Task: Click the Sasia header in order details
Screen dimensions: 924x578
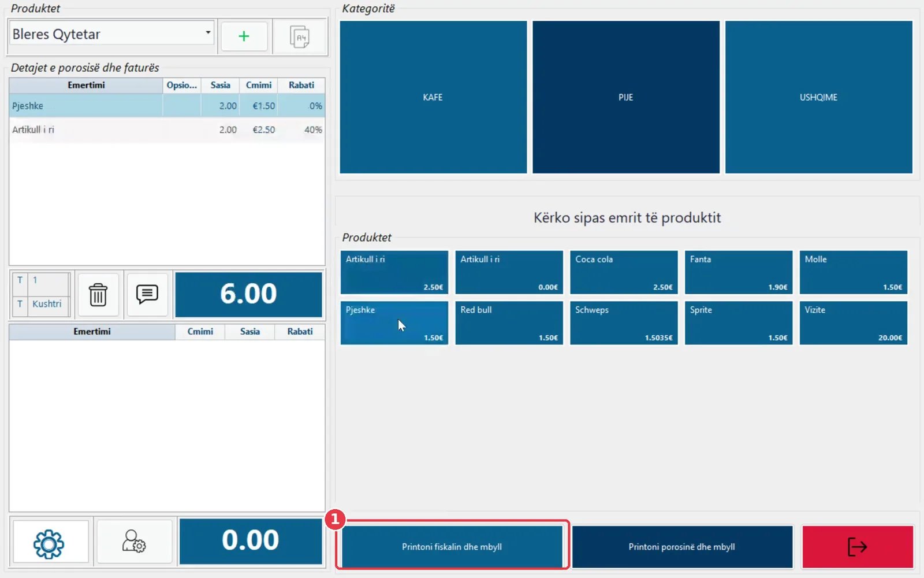Action: pyautogui.click(x=220, y=85)
